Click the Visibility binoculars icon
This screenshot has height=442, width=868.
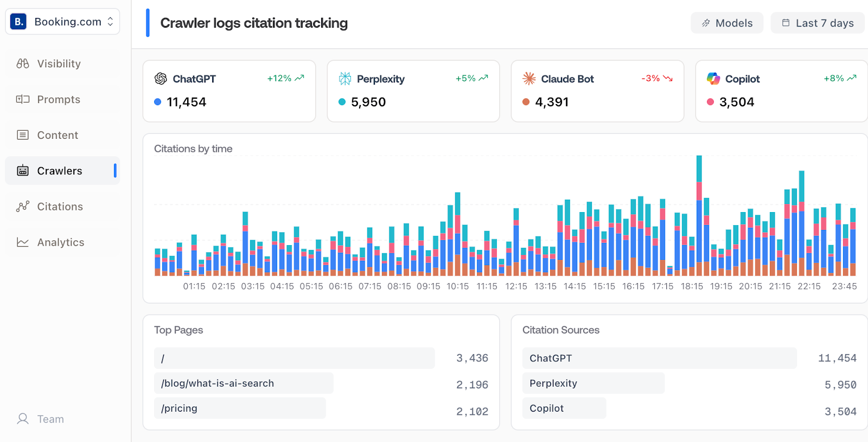(x=23, y=63)
